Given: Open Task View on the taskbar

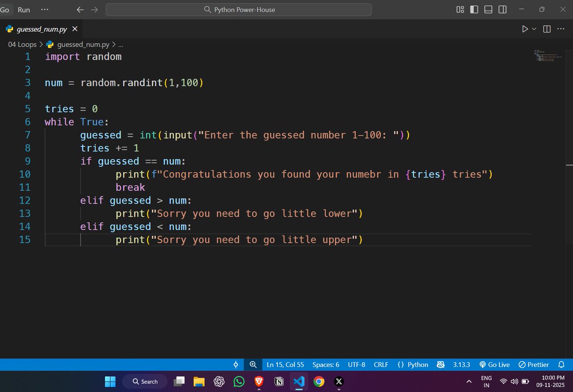Looking at the screenshot, I should click(179, 381).
